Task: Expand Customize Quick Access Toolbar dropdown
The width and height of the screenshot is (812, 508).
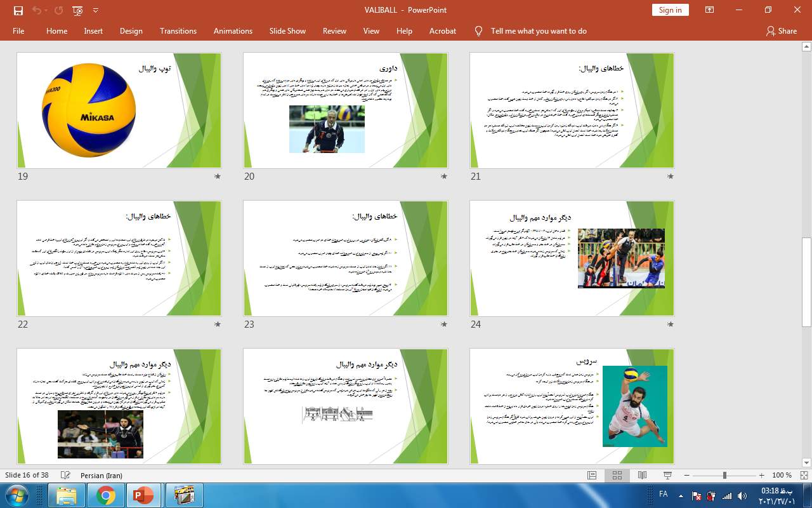Action: coord(96,10)
